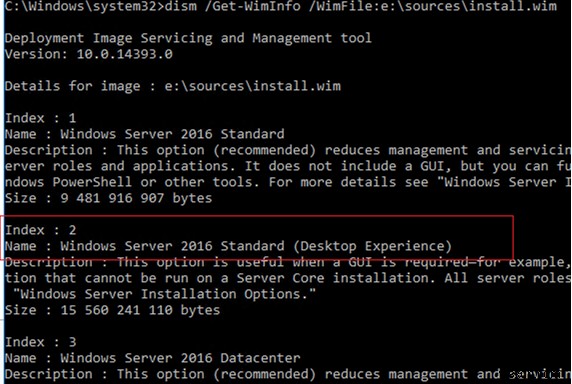Screen dimensions: 572x384
Task: Click 'Windows Server 2016 Standard (Desktop Experience)' name line
Action: click(x=228, y=246)
